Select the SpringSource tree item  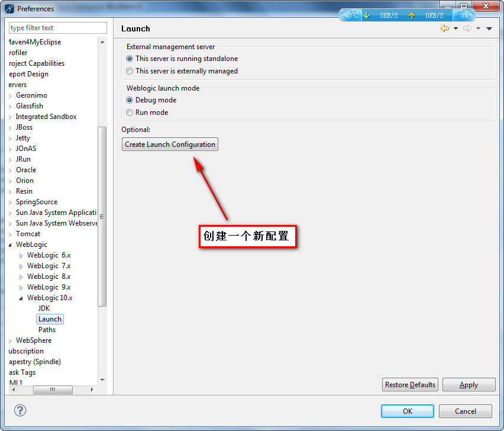click(37, 202)
